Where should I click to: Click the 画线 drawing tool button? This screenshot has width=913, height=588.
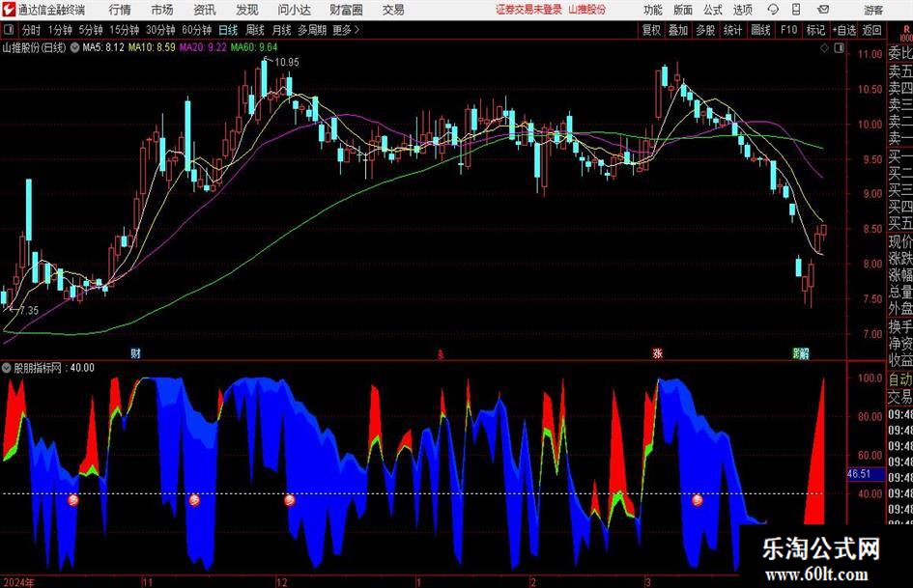pos(760,30)
